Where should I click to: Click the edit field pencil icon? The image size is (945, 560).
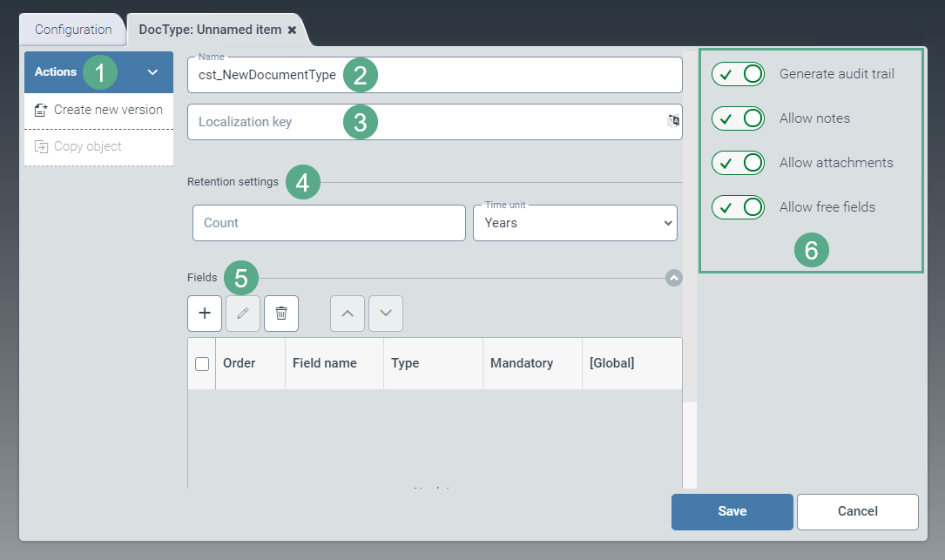pyautogui.click(x=243, y=314)
